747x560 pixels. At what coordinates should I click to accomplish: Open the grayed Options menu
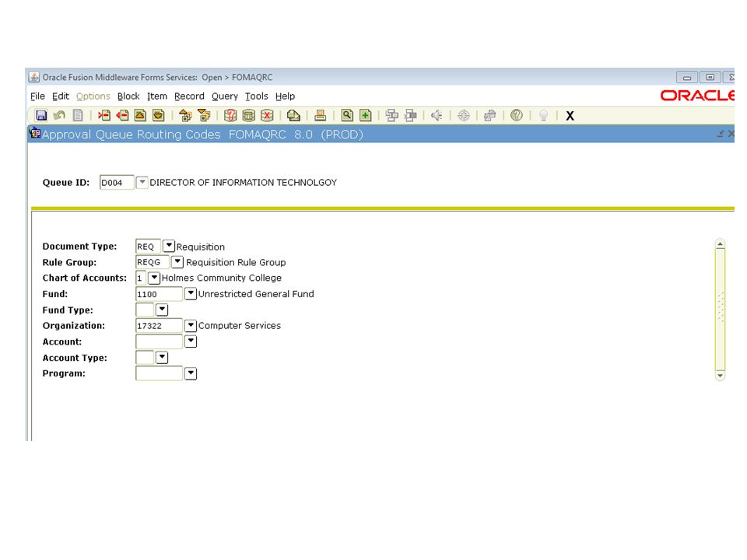93,96
